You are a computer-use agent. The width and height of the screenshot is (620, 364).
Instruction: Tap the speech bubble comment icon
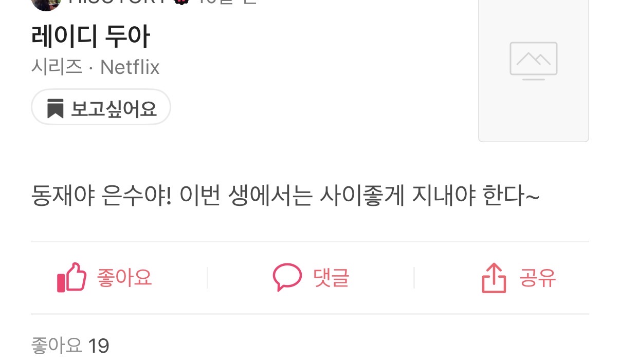(287, 277)
